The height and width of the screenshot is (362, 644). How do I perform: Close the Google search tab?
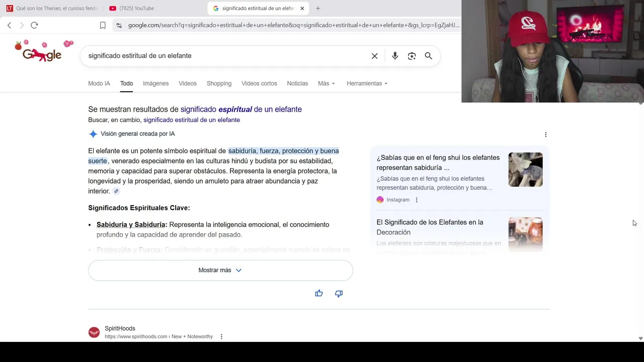[302, 8]
